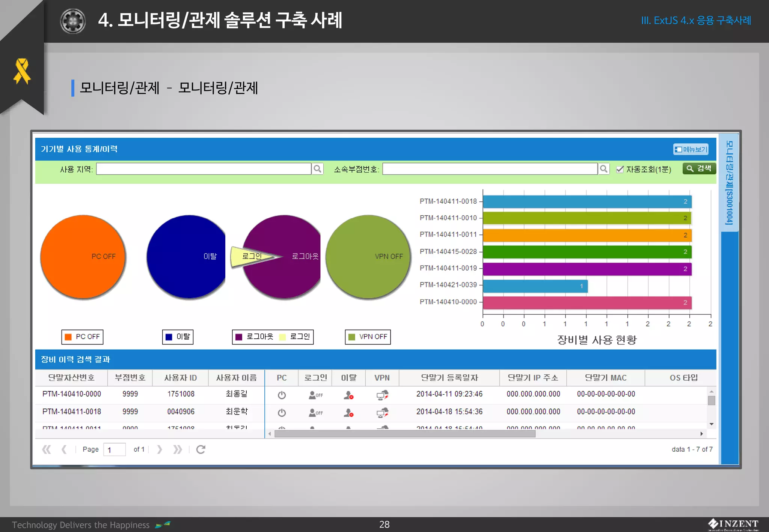Click the vertical scrollbar down arrow
The image size is (769, 532).
712,424
